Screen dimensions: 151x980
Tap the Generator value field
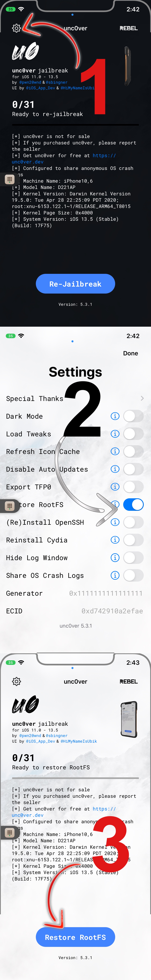tap(106, 593)
